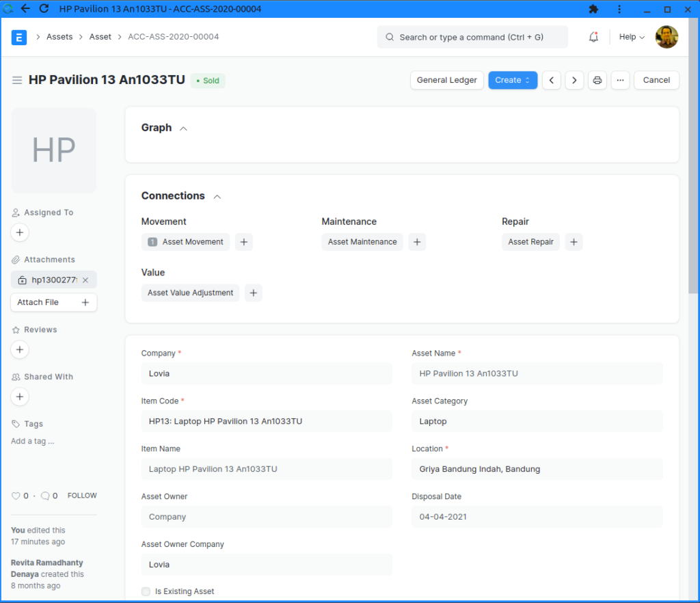Open the browser three-dot menu

619,9
